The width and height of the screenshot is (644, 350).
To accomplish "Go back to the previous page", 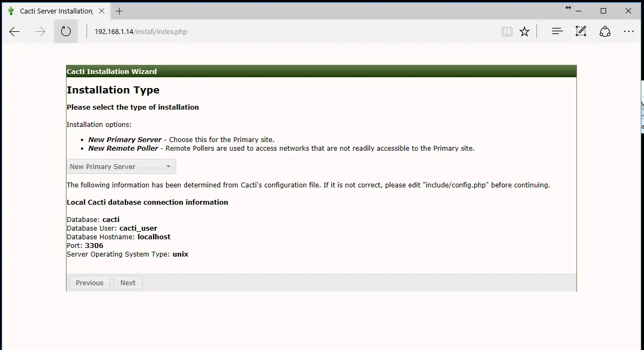I will pos(15,31).
